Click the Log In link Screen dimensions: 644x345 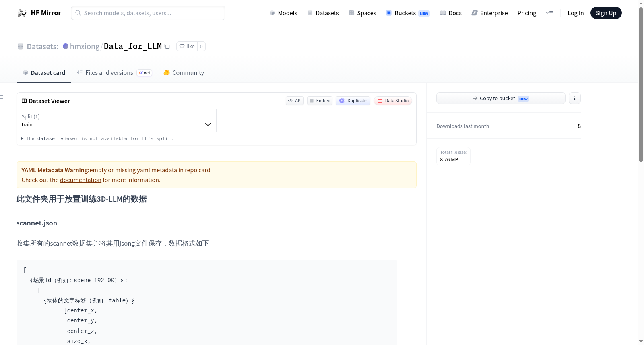click(576, 13)
